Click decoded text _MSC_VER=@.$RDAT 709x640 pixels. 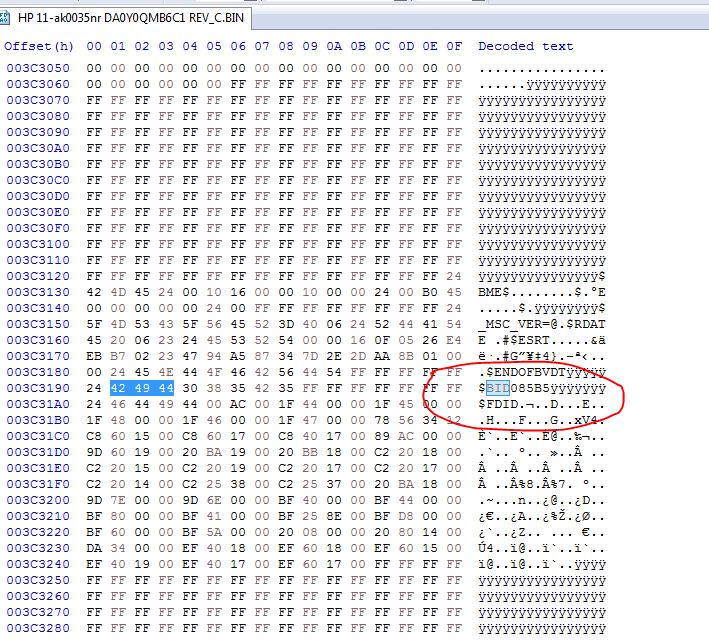542,324
